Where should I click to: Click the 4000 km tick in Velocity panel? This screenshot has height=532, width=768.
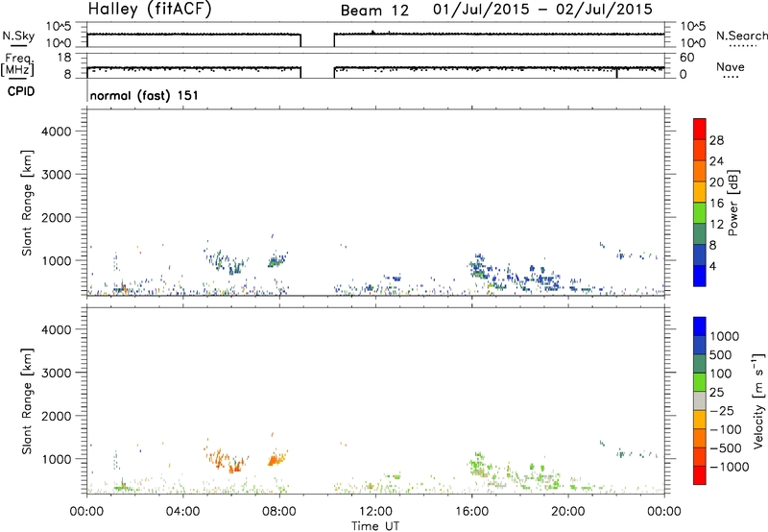point(57,329)
